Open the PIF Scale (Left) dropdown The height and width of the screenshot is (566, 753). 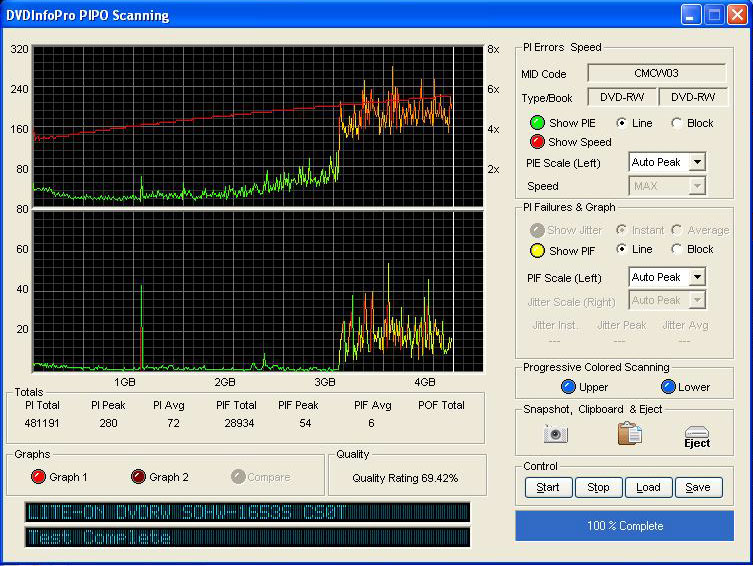[697, 277]
